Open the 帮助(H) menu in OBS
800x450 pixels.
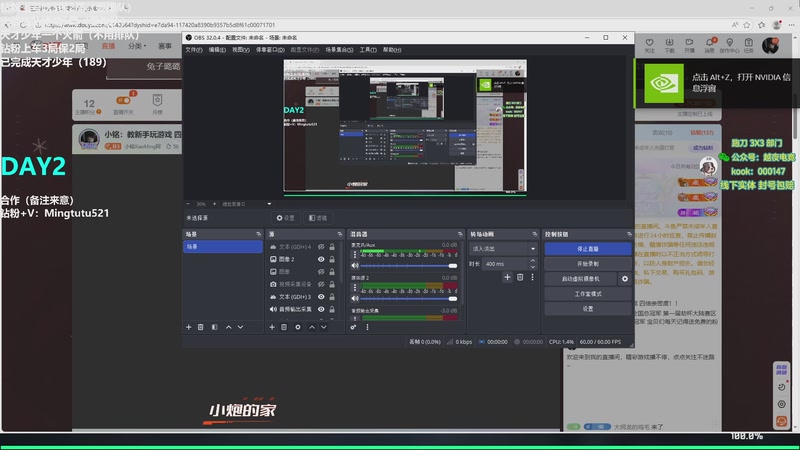coord(392,50)
